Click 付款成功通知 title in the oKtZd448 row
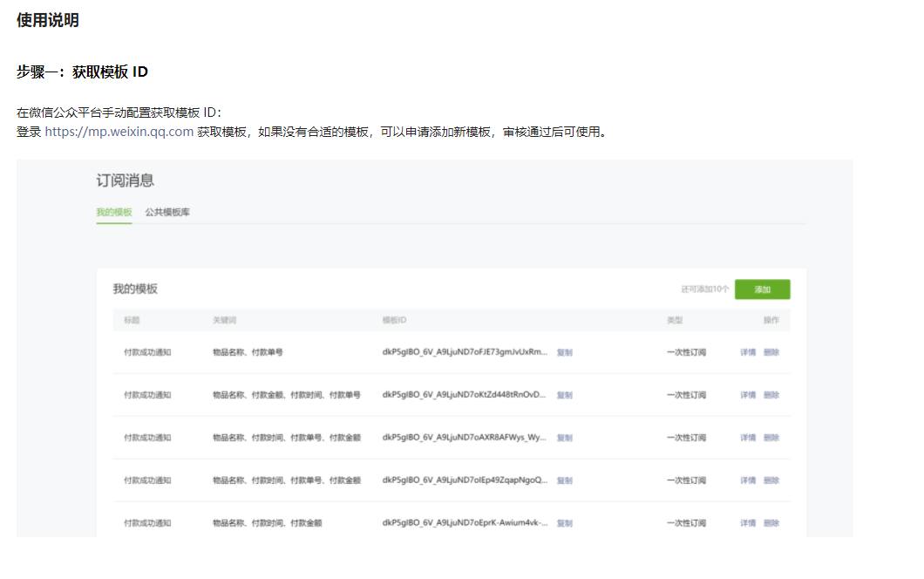This screenshot has width=924, height=579. click(147, 395)
